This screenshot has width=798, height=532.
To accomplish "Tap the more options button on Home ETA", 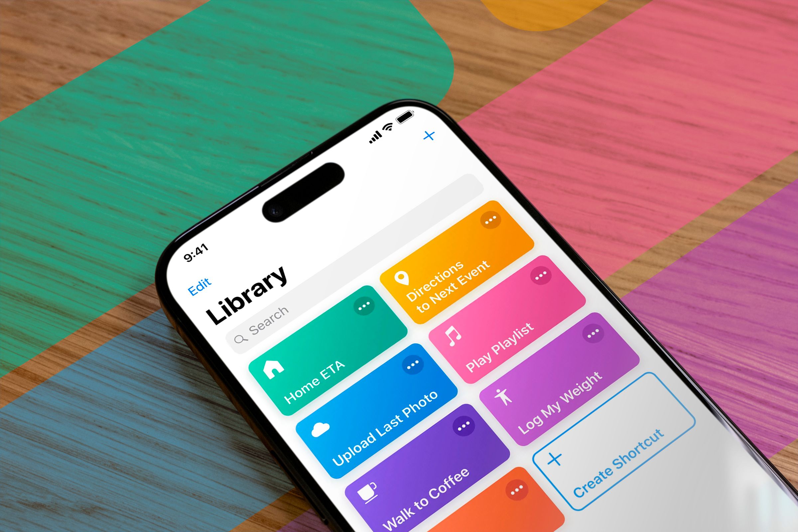I will pyautogui.click(x=364, y=308).
